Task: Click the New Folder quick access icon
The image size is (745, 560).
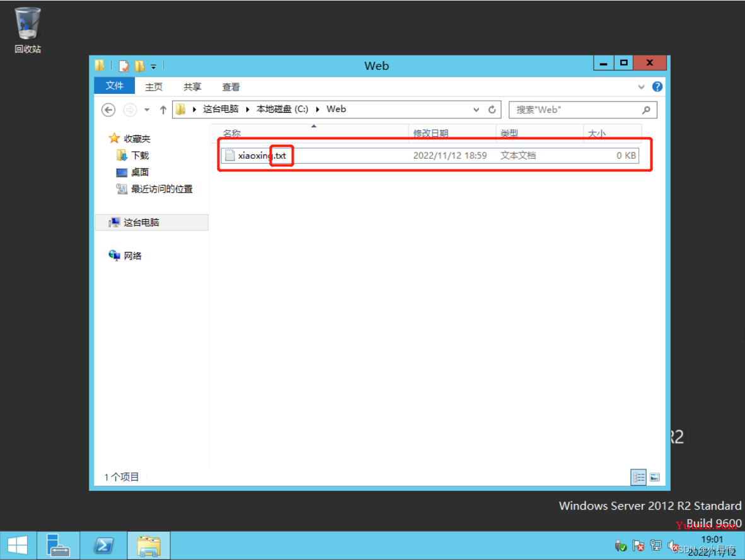Action: [x=140, y=66]
